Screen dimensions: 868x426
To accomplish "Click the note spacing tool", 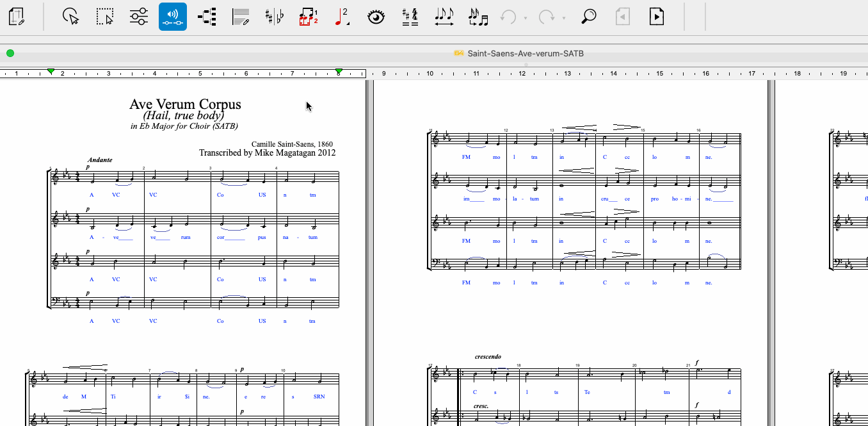I will (444, 17).
